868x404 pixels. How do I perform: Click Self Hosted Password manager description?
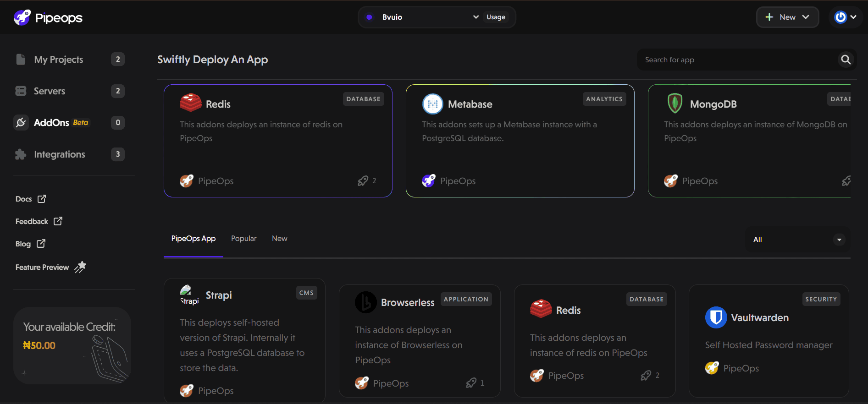(x=769, y=345)
